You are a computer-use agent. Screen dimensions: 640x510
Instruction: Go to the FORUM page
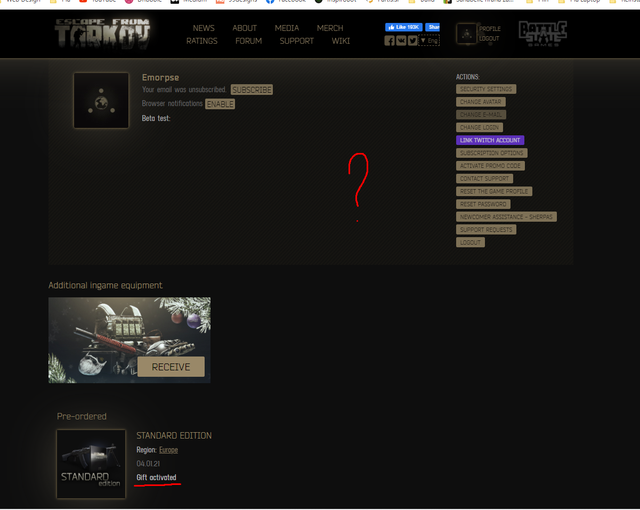point(248,41)
